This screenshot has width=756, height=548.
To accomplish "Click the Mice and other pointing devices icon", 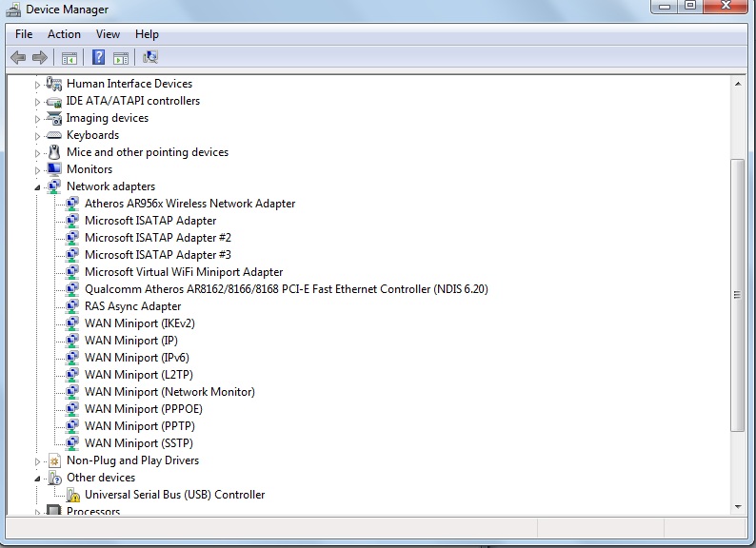I will coord(54,152).
